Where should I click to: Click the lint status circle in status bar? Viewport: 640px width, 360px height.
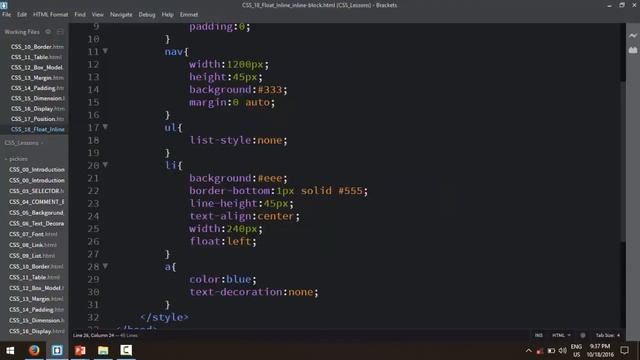(x=583, y=335)
